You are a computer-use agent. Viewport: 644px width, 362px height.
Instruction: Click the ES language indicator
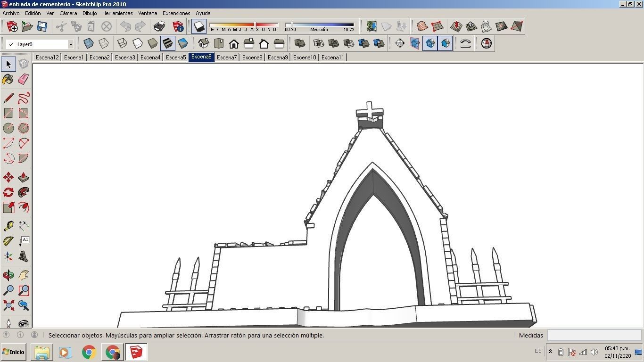point(538,351)
